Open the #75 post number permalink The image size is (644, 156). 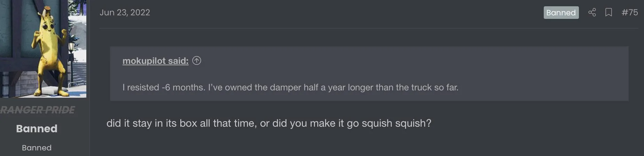coord(630,13)
